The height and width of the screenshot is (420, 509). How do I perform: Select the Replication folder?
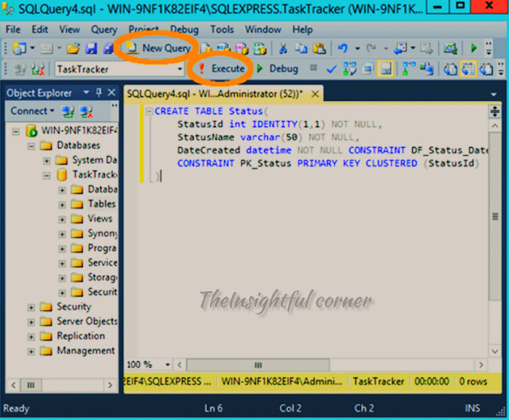click(81, 336)
